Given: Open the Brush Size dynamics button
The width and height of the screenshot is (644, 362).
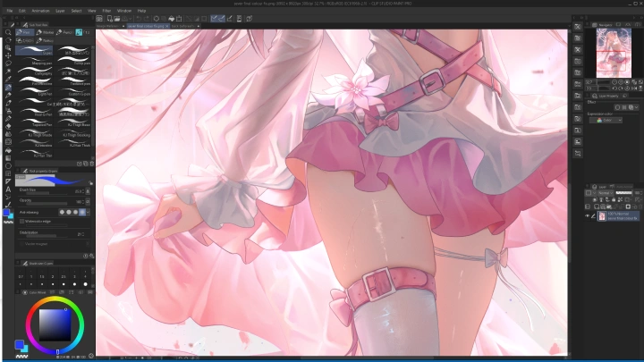Looking at the screenshot, I should click(88, 191).
